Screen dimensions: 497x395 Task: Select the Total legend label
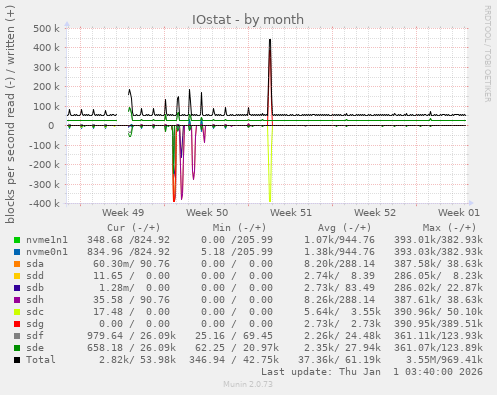(41, 360)
